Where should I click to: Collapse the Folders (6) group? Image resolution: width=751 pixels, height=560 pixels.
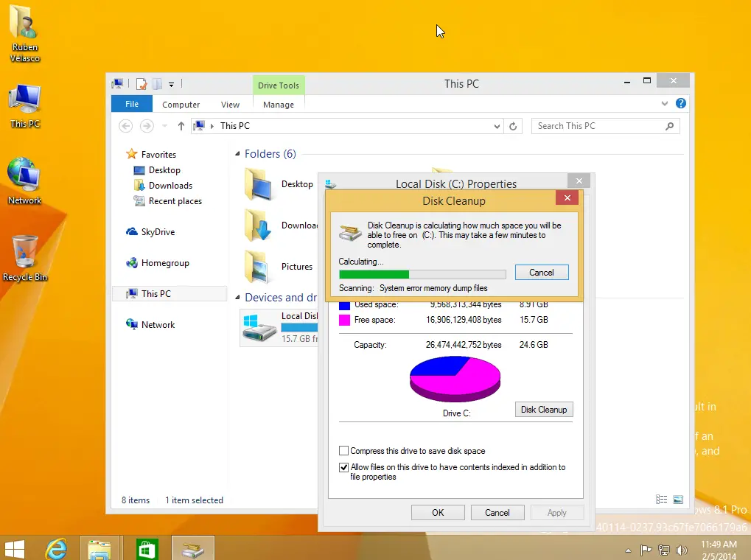click(237, 154)
